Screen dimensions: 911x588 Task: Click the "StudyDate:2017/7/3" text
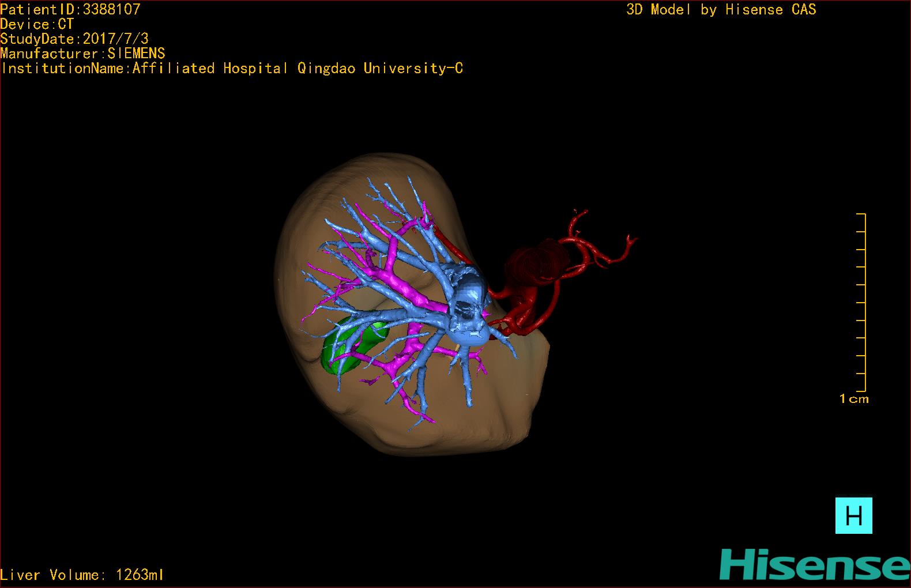pyautogui.click(x=74, y=39)
